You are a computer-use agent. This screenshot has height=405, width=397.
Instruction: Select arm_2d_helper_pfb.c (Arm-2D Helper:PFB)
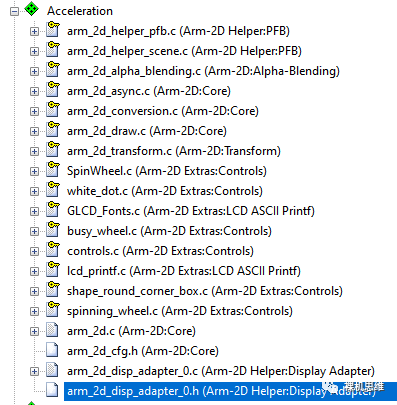pyautogui.click(x=178, y=31)
